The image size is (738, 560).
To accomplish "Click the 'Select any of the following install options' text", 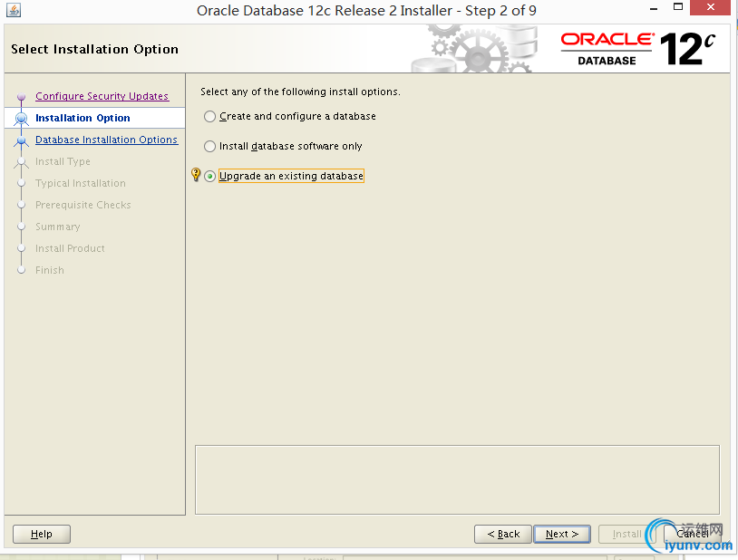I will (x=300, y=92).
